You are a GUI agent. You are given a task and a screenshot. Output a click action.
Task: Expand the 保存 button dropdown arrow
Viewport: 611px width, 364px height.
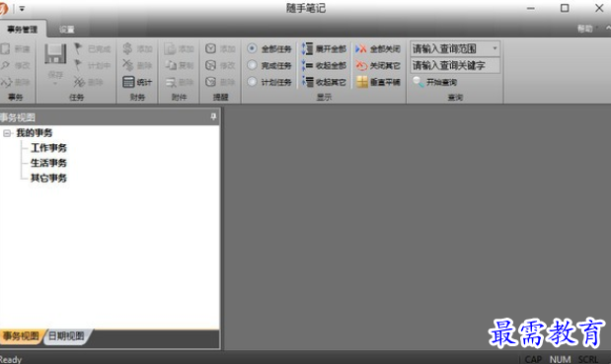(x=55, y=83)
